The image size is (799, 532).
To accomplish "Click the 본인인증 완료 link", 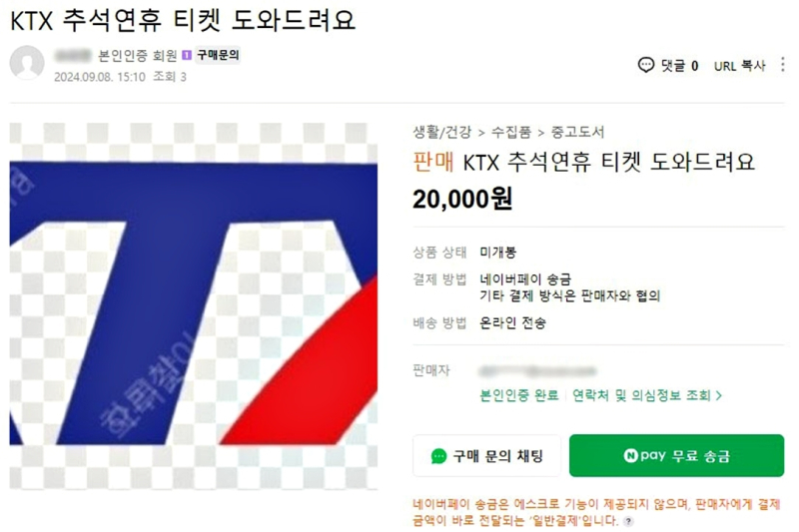I will pos(519,395).
